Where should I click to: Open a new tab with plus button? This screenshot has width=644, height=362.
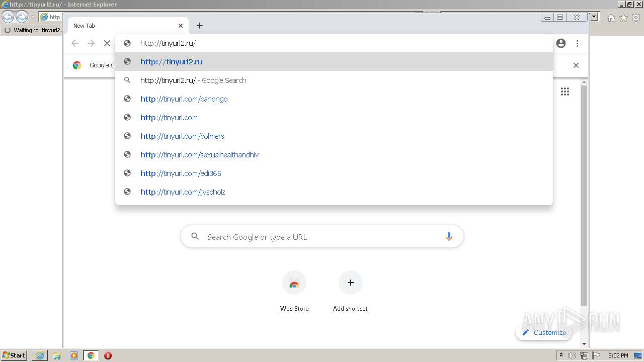click(200, 26)
